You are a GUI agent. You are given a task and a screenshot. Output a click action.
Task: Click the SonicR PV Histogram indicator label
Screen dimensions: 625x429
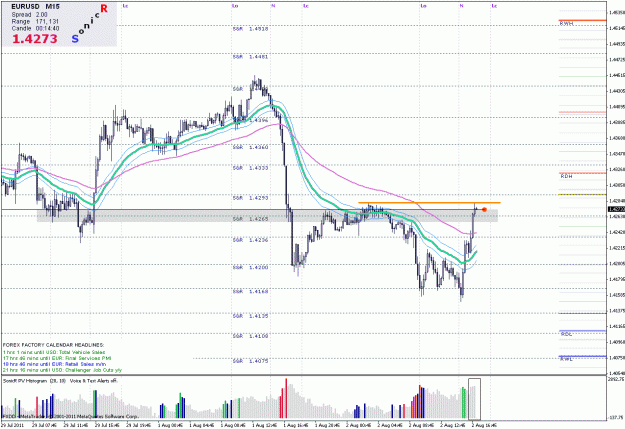(35, 381)
